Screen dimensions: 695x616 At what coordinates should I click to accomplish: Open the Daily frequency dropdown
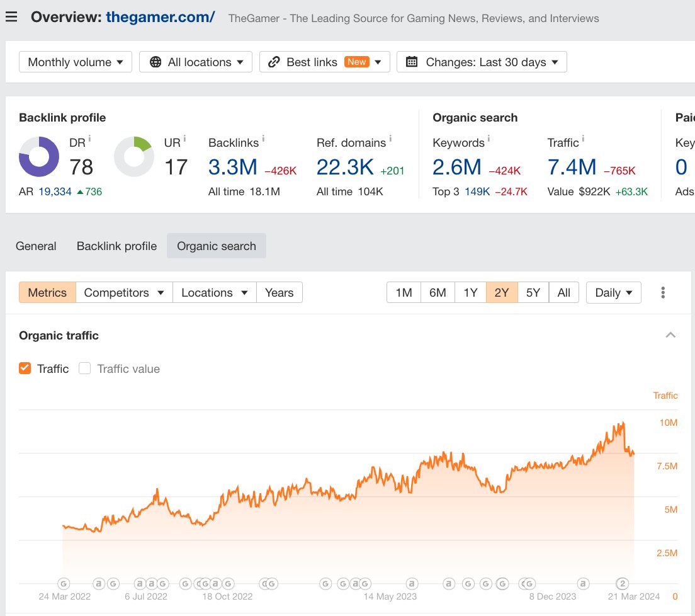[x=613, y=292]
